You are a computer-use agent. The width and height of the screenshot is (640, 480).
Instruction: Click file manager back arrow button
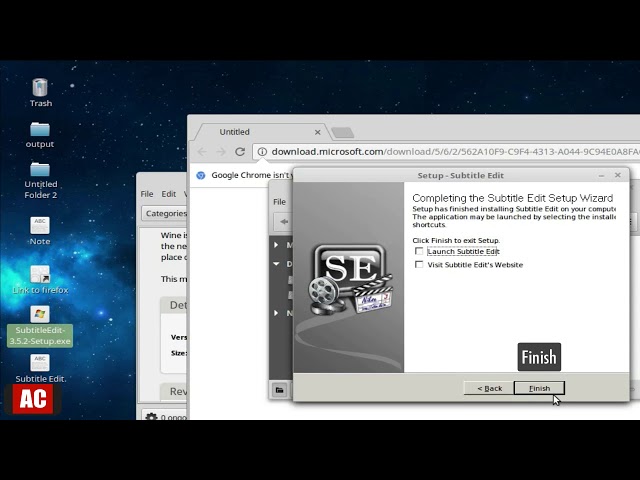[284, 222]
